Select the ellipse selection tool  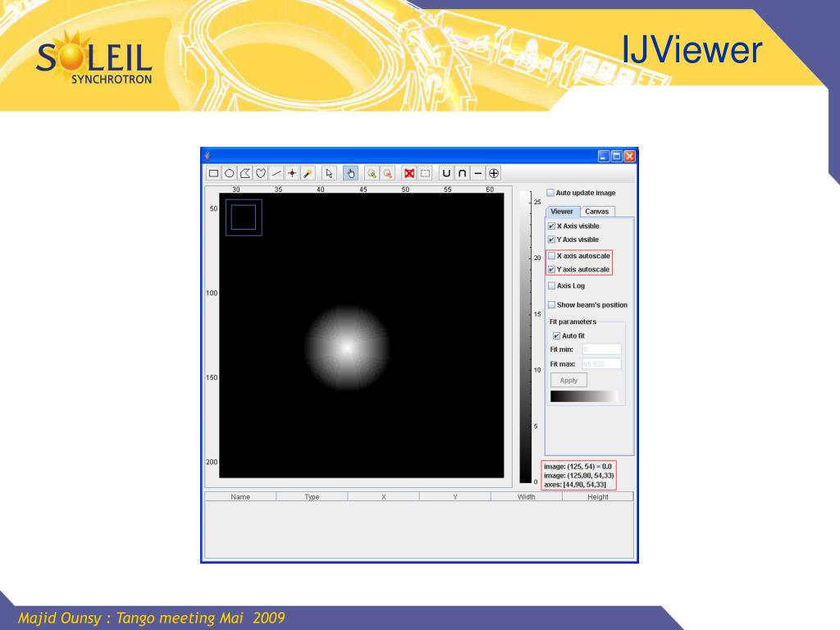(x=230, y=173)
